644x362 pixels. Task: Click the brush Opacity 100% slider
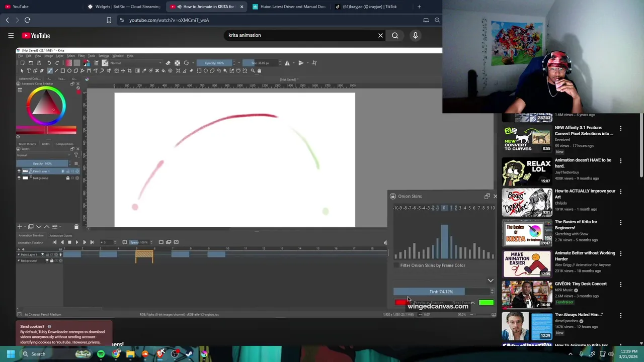[214, 63]
